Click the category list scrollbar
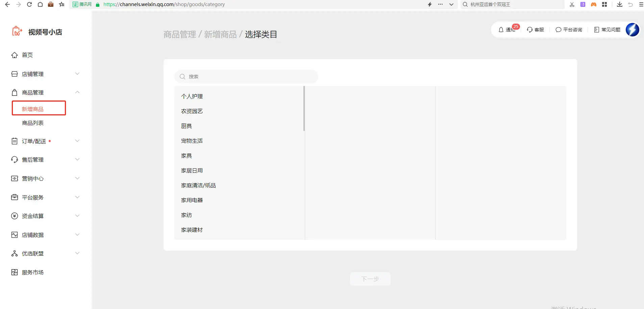 click(x=304, y=109)
